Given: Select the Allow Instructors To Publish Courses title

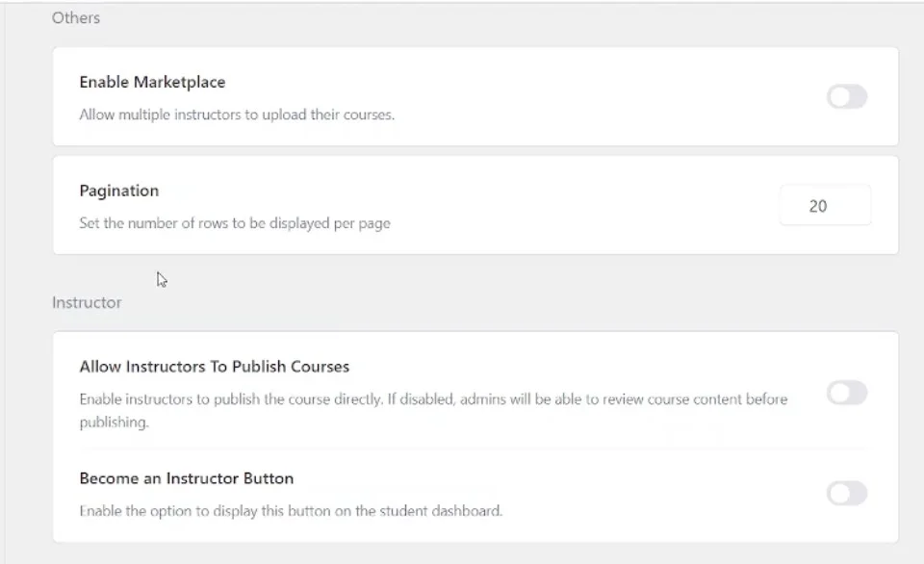Looking at the screenshot, I should 214,366.
